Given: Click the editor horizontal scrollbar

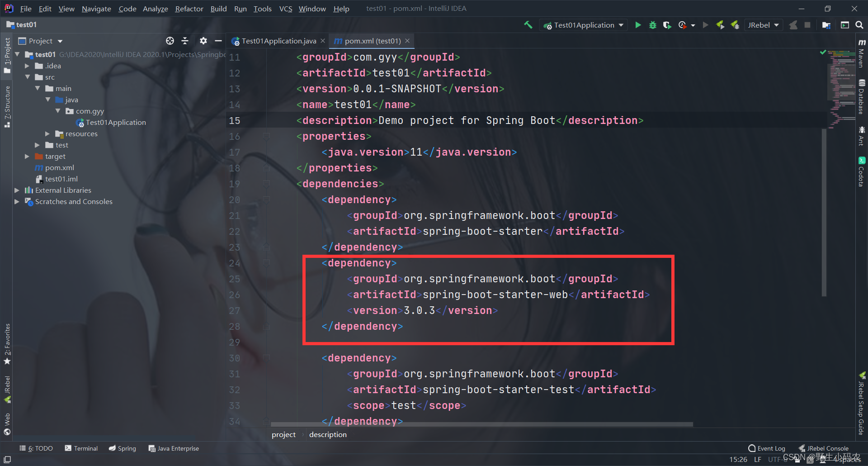Looking at the screenshot, I should pyautogui.click(x=481, y=424).
